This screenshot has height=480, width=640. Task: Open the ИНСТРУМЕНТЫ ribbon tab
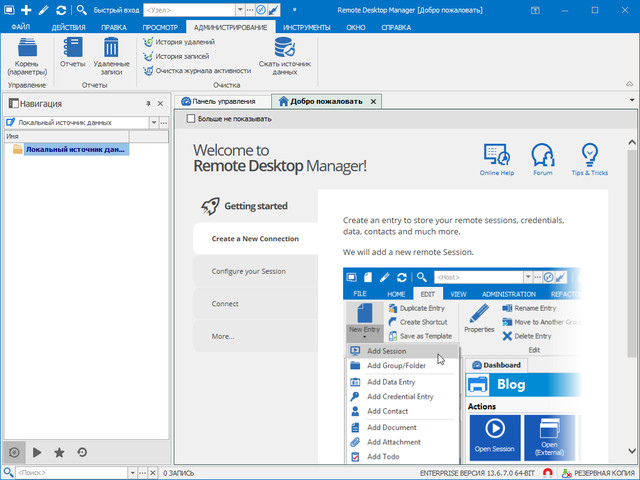308,27
